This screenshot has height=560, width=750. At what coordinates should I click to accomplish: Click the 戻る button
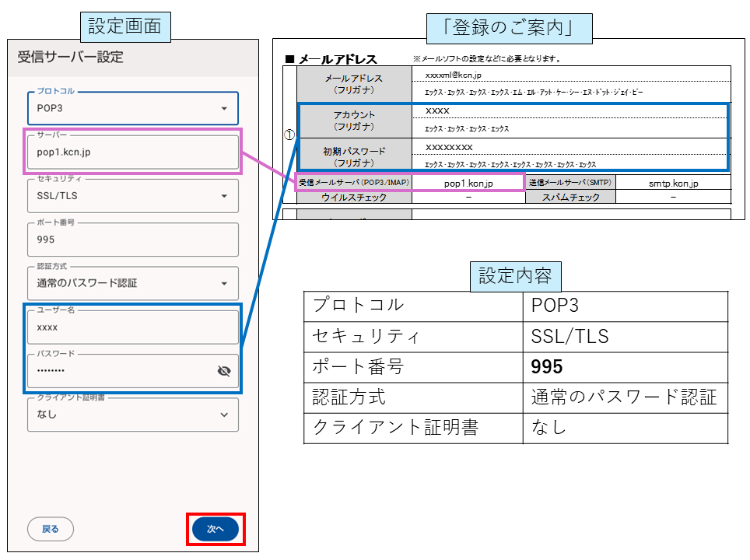tap(50, 527)
